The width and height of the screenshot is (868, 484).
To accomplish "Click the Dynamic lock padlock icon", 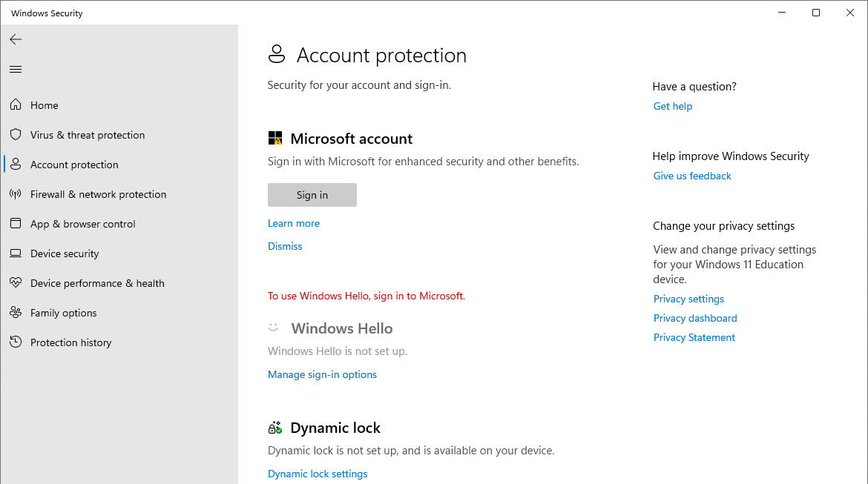I will 274,427.
